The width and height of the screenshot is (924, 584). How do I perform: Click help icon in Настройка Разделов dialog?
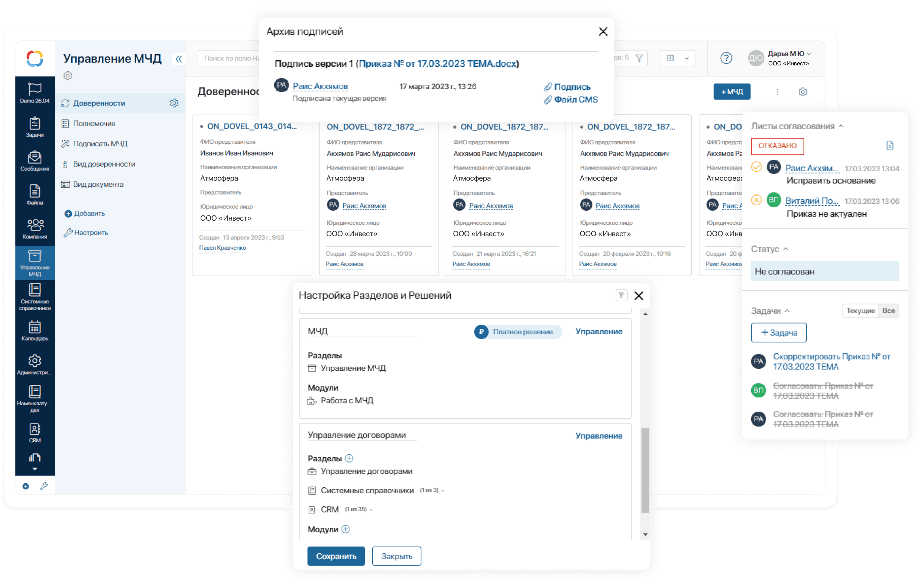[x=621, y=295]
